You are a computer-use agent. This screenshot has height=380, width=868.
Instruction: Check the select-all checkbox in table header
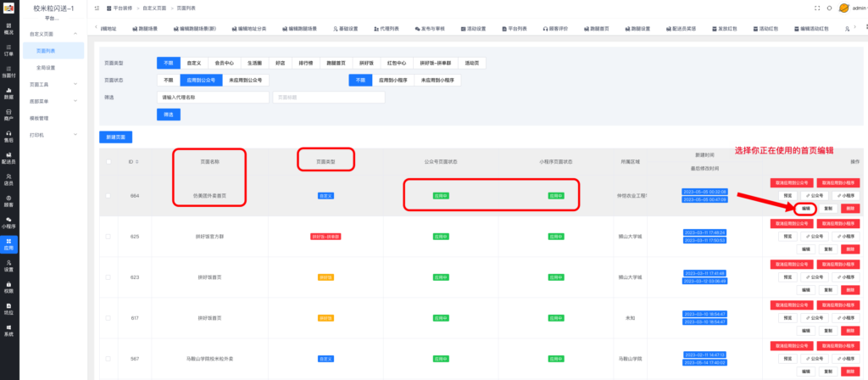(108, 161)
